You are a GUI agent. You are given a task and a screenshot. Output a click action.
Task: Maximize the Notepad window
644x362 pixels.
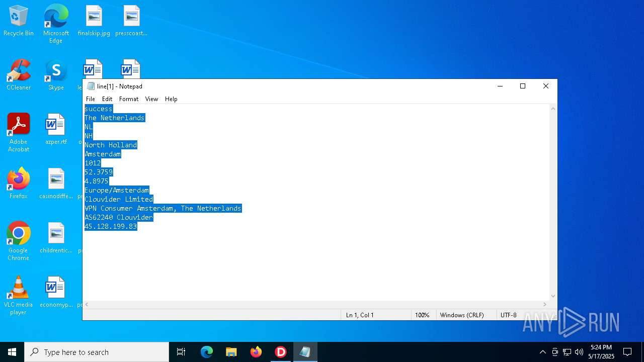click(523, 86)
